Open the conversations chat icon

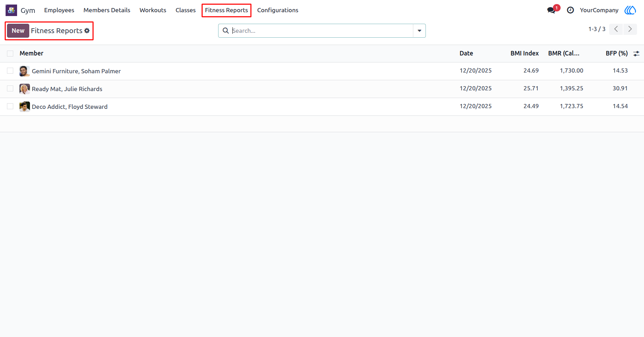pyautogui.click(x=551, y=10)
